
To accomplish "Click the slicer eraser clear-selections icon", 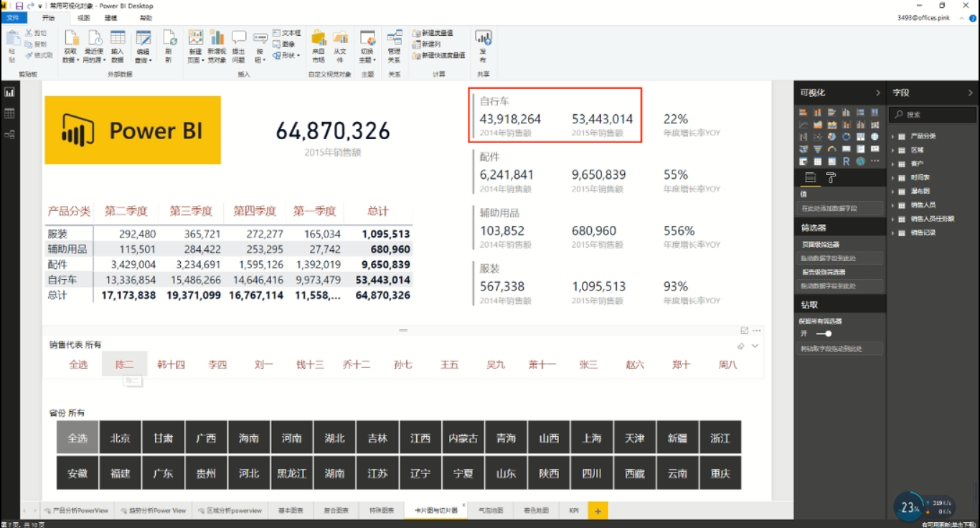I will 741,346.
